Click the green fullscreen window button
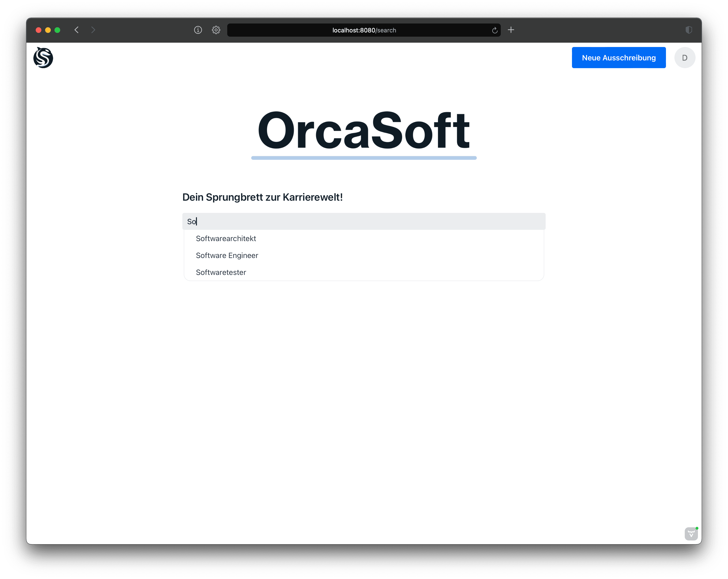728x579 pixels. click(57, 30)
